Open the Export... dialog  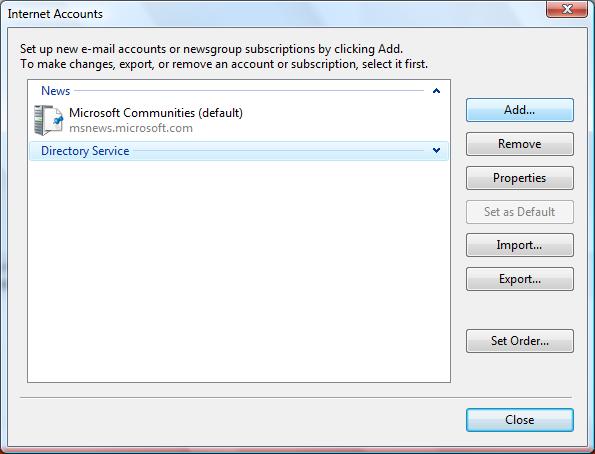pos(519,279)
